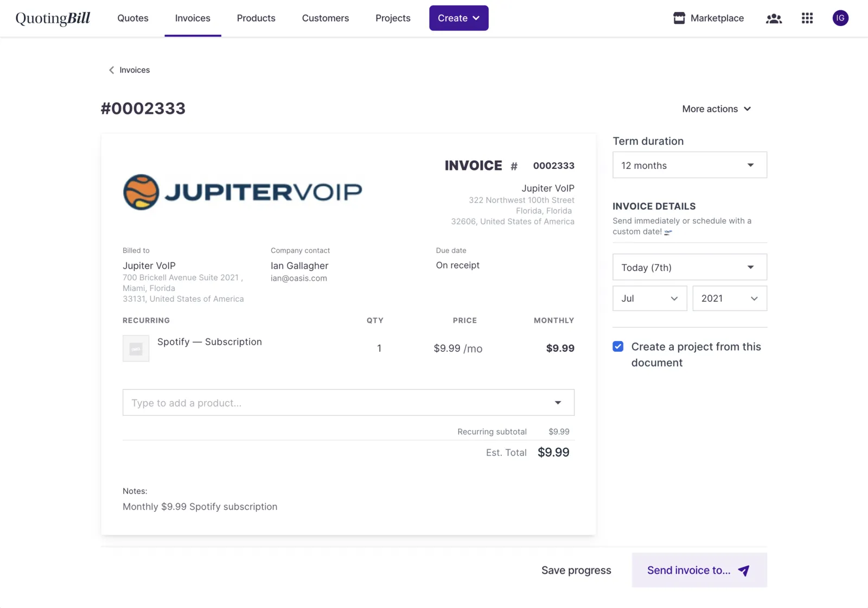Open the Marketplace

click(708, 18)
